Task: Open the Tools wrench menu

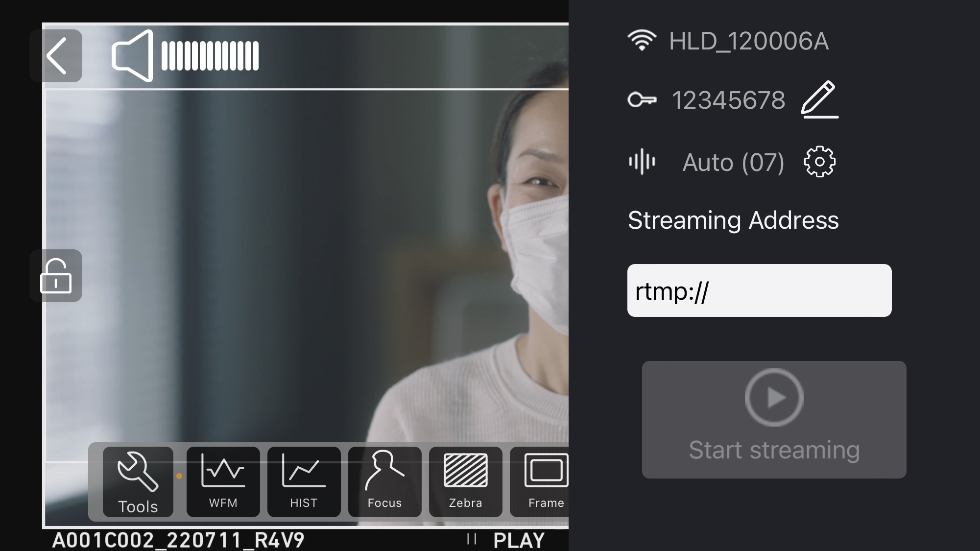Action: pyautogui.click(x=138, y=482)
